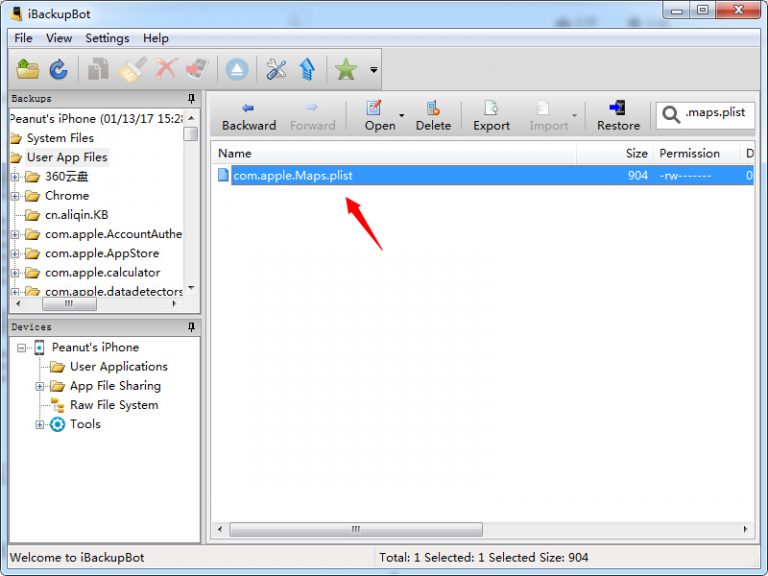This screenshot has height=576, width=768.
Task: Click the blue refresh toolbar icon
Action: (x=59, y=69)
